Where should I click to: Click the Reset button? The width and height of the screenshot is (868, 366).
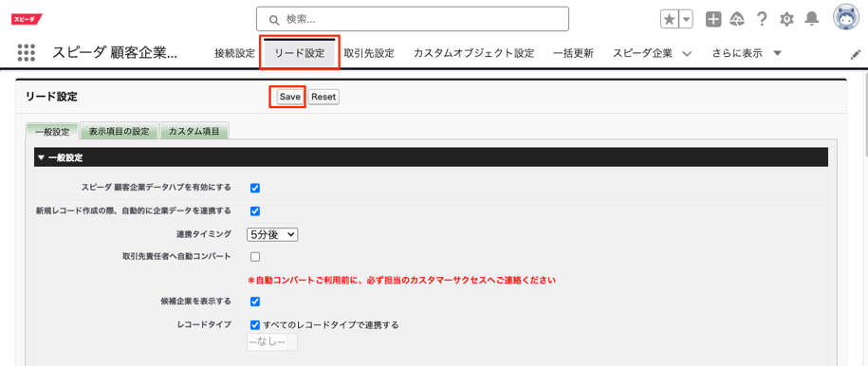click(x=323, y=97)
